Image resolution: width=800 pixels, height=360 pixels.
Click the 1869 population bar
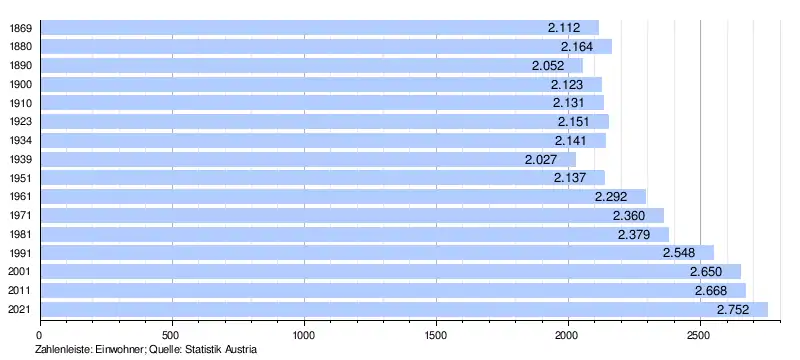click(x=319, y=28)
